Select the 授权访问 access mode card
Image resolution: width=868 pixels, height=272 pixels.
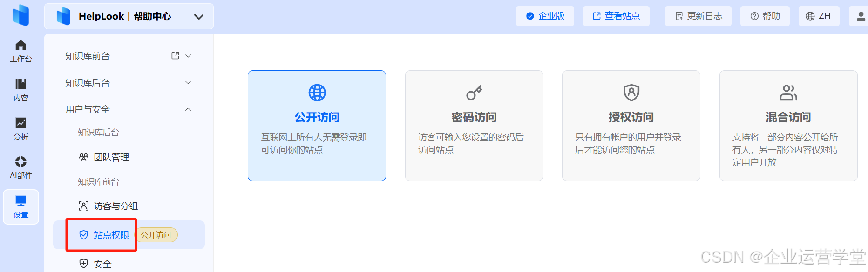coord(631,126)
